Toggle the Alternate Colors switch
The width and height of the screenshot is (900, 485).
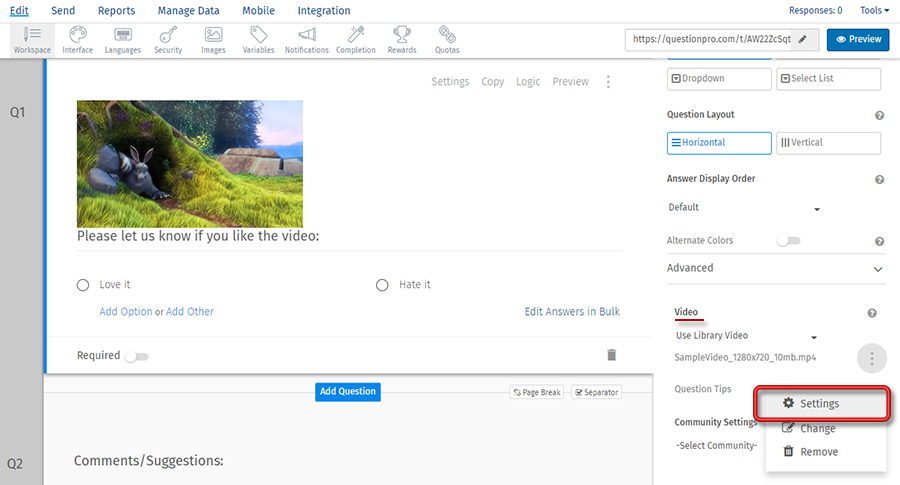pos(788,240)
